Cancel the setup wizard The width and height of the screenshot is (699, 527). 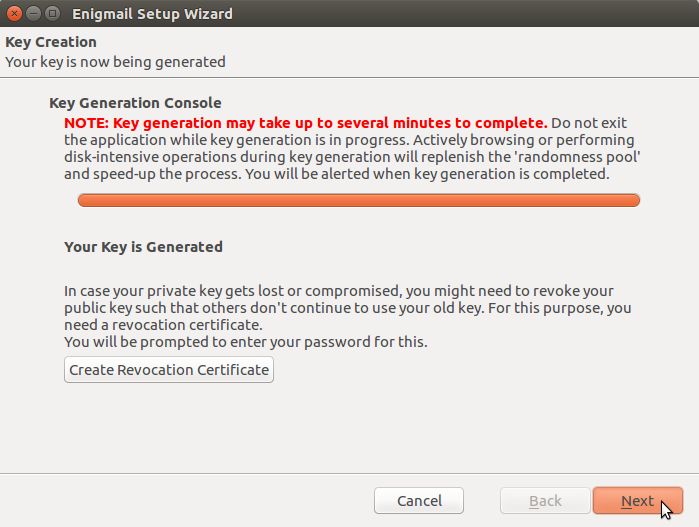click(419, 501)
